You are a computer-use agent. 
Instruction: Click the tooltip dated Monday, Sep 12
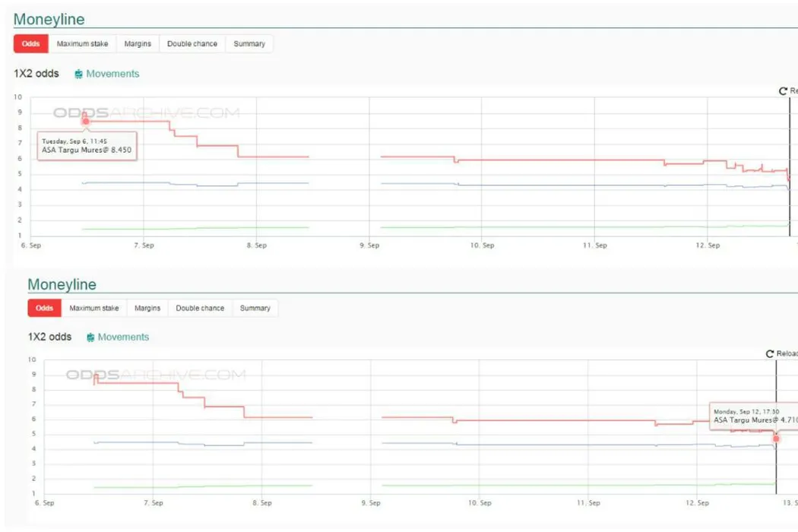tap(752, 416)
